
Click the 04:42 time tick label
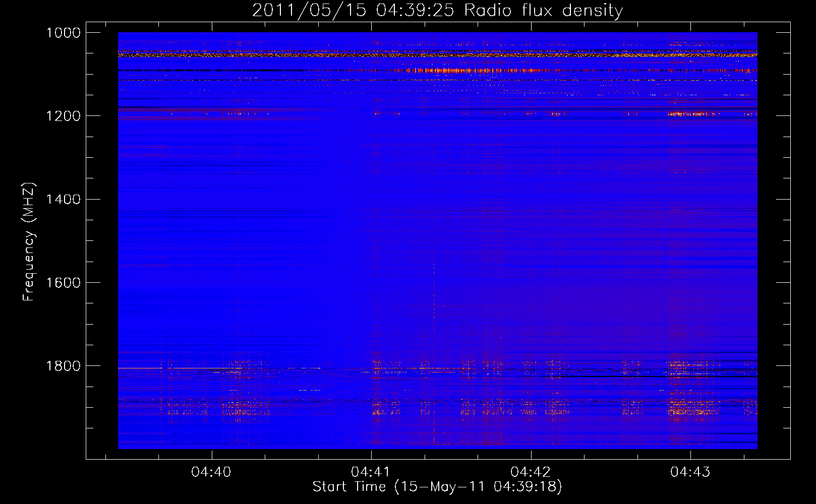click(531, 472)
